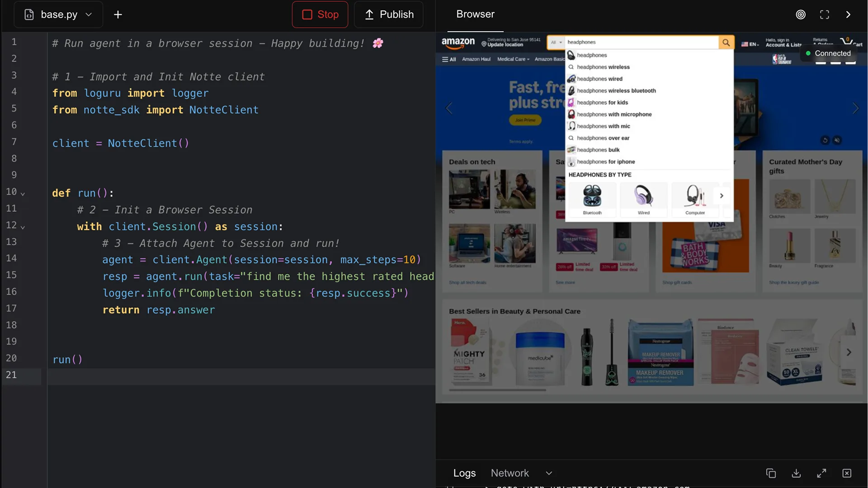Screen dimensions: 868x488
Task: Click the Amazon search magnifier button
Action: (x=726, y=42)
